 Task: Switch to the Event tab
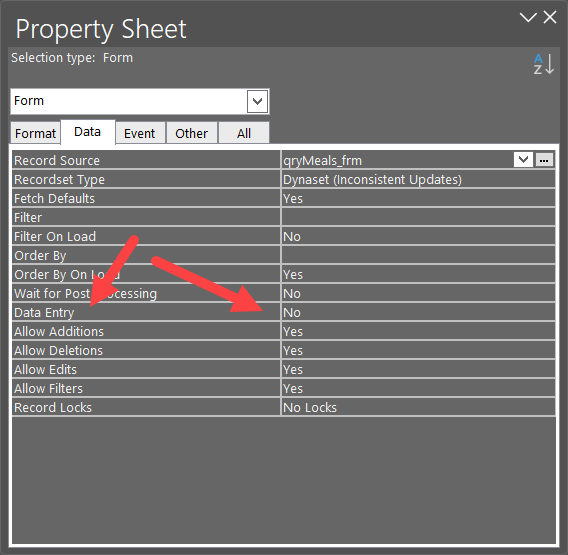139,133
